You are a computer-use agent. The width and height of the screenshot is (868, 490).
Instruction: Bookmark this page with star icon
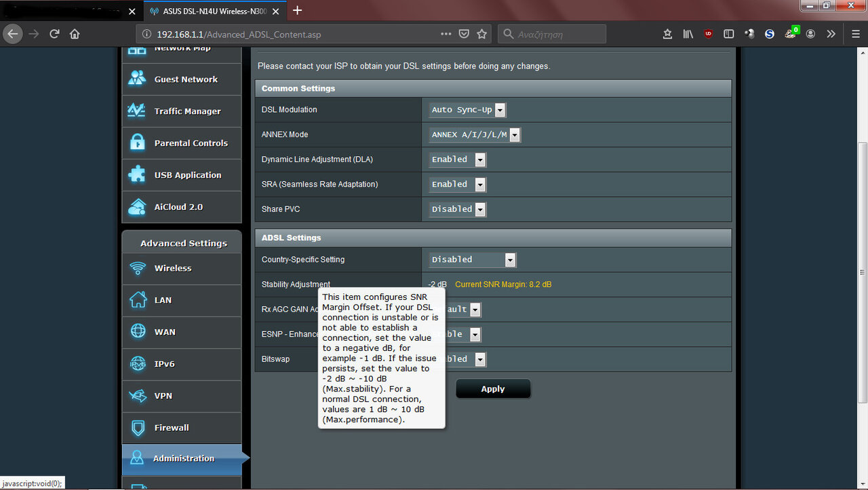[482, 34]
